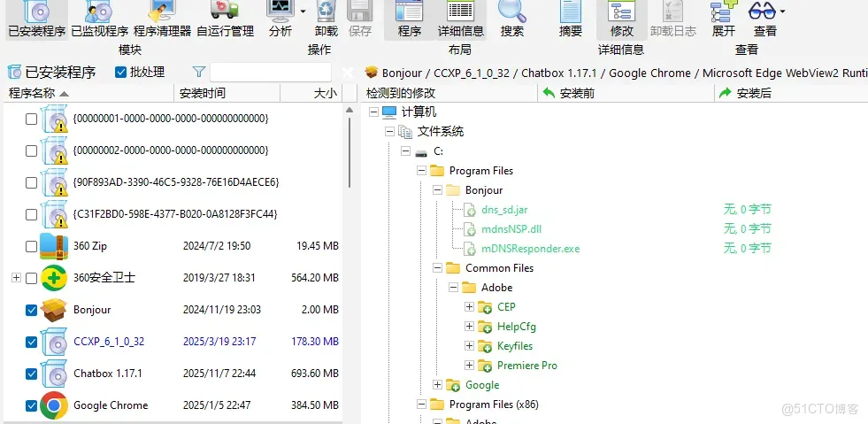
Task: Show the 摘要 details view
Action: click(570, 20)
